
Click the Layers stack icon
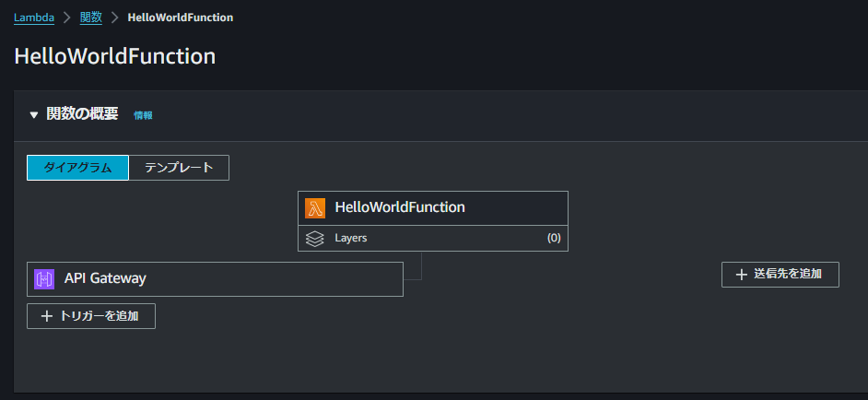315,239
